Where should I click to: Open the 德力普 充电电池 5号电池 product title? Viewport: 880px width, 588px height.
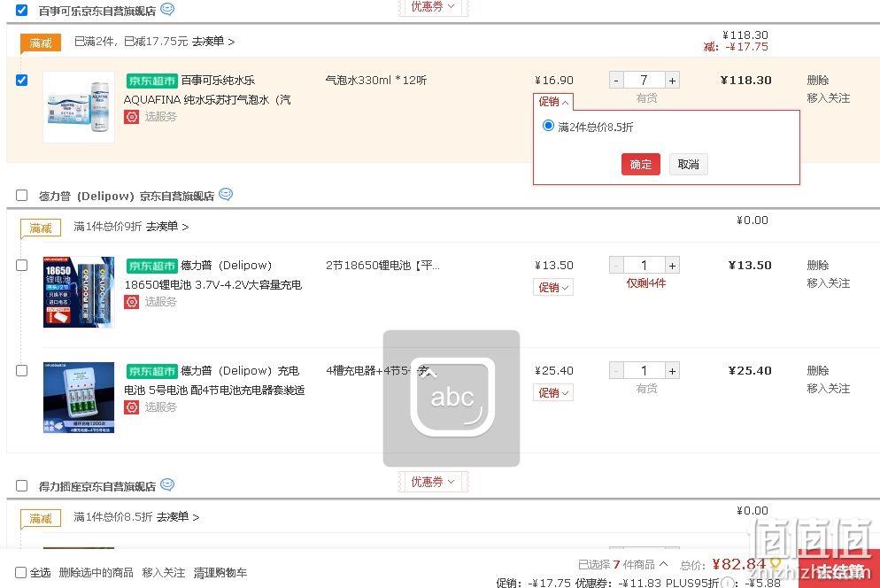(x=214, y=380)
